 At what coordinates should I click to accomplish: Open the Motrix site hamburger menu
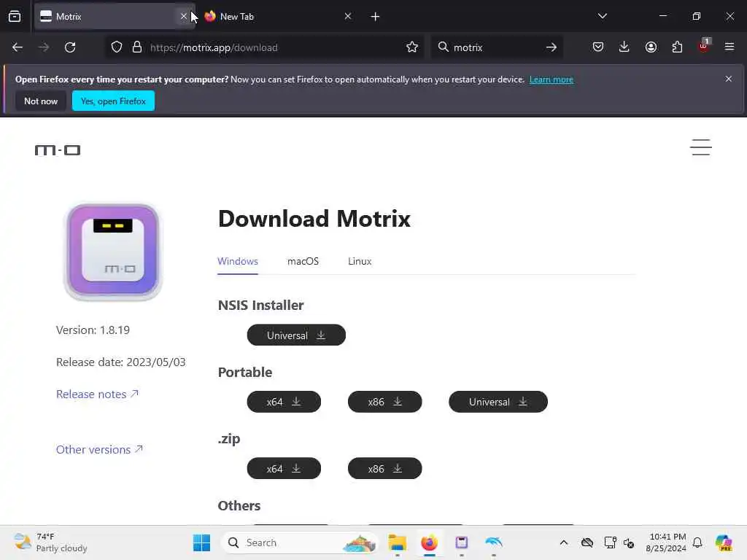tap(701, 147)
